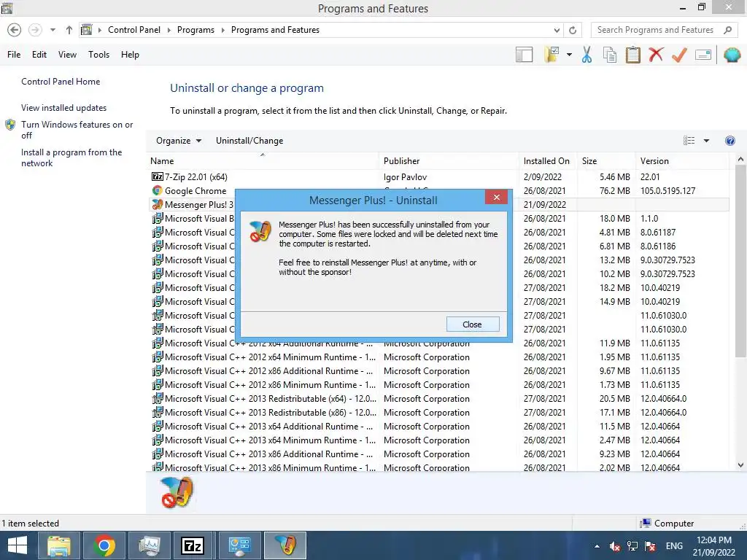
Task: Open Google Chrome from the taskbar
Action: (x=104, y=545)
